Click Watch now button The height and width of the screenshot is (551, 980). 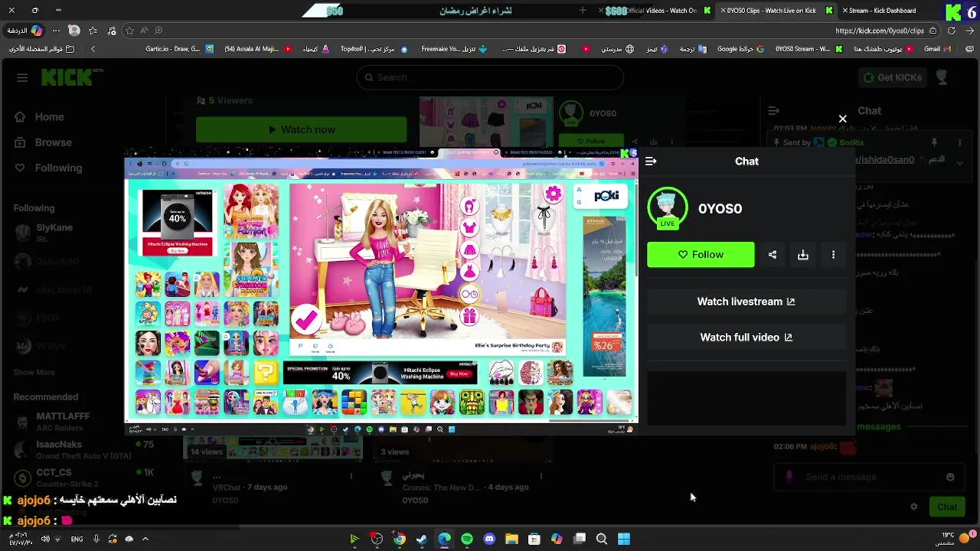302,129
